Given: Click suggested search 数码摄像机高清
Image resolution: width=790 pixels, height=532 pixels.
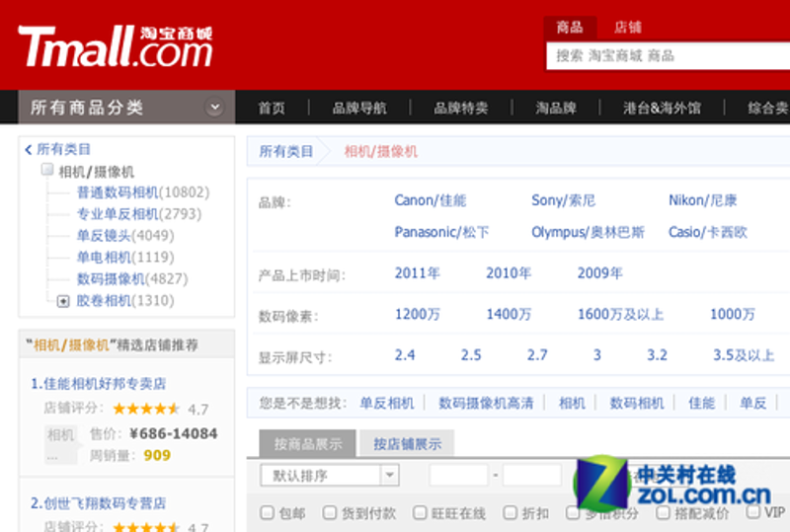Looking at the screenshot, I should click(486, 403).
